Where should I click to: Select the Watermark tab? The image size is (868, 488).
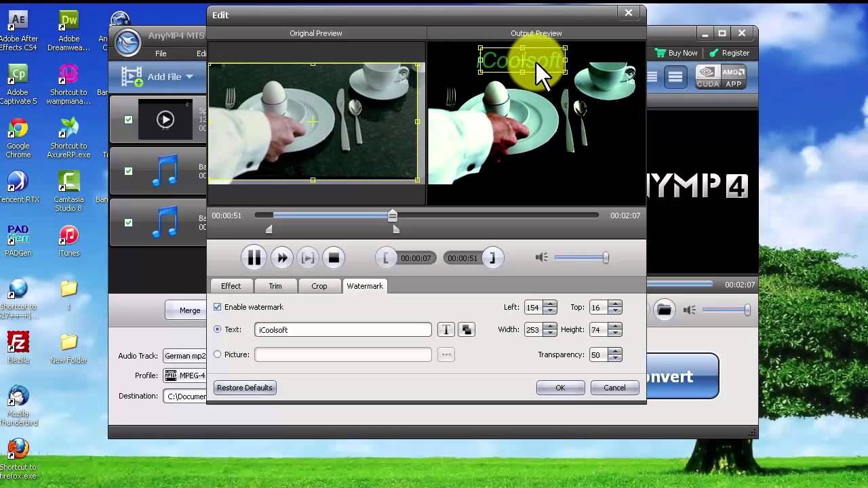[365, 286]
